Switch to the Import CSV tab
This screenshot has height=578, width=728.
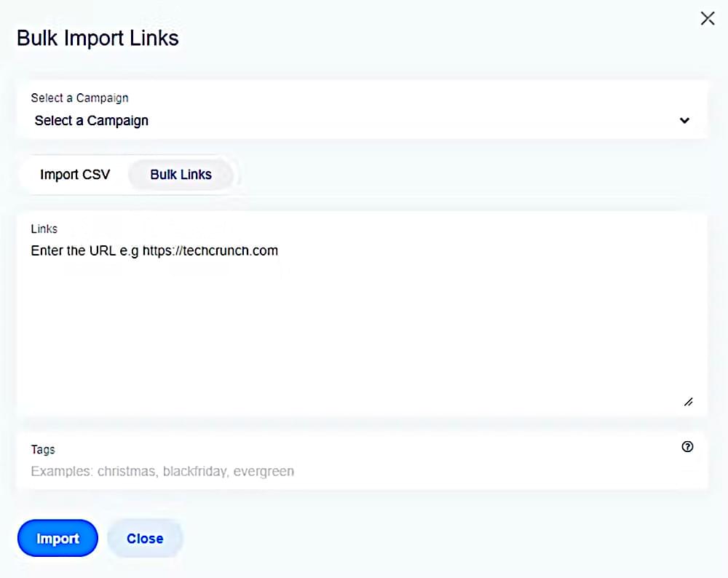click(75, 175)
